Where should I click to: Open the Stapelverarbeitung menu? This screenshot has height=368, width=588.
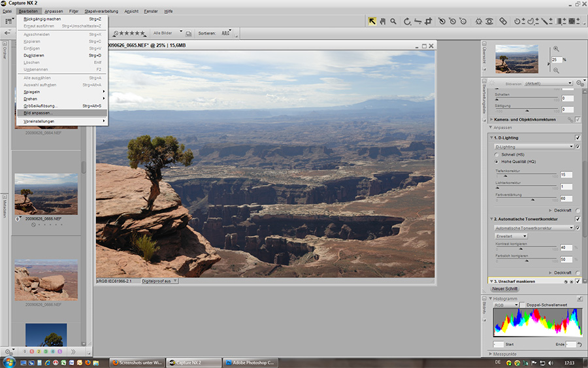point(101,11)
